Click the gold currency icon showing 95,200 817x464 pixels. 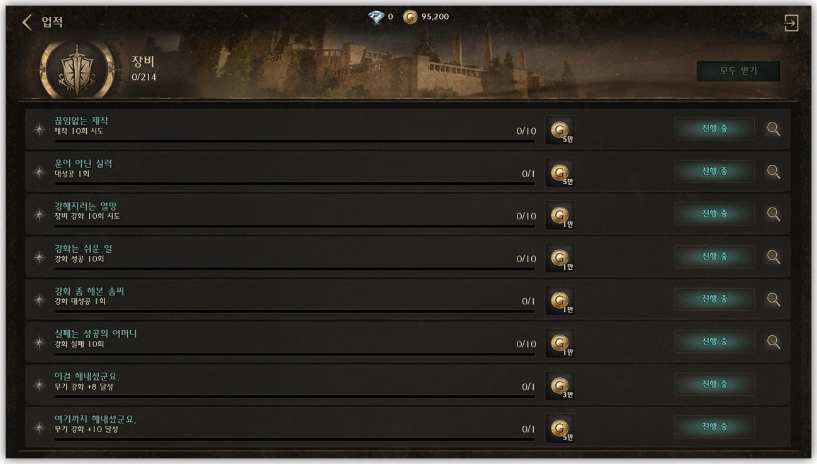pos(410,17)
